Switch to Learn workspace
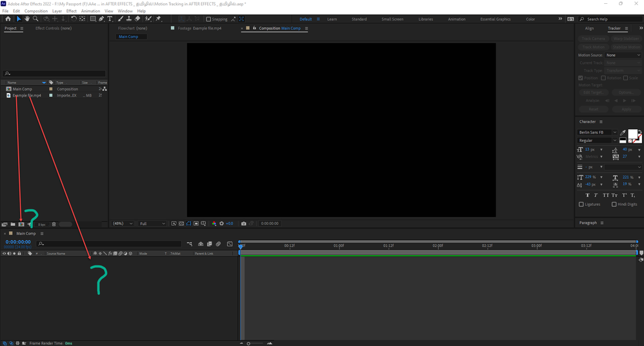The image size is (644, 346). (332, 19)
